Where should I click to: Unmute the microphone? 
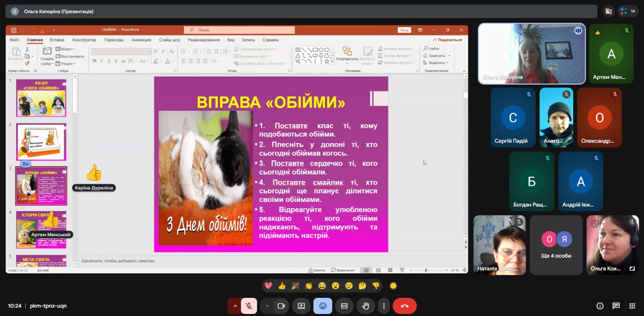click(x=249, y=306)
